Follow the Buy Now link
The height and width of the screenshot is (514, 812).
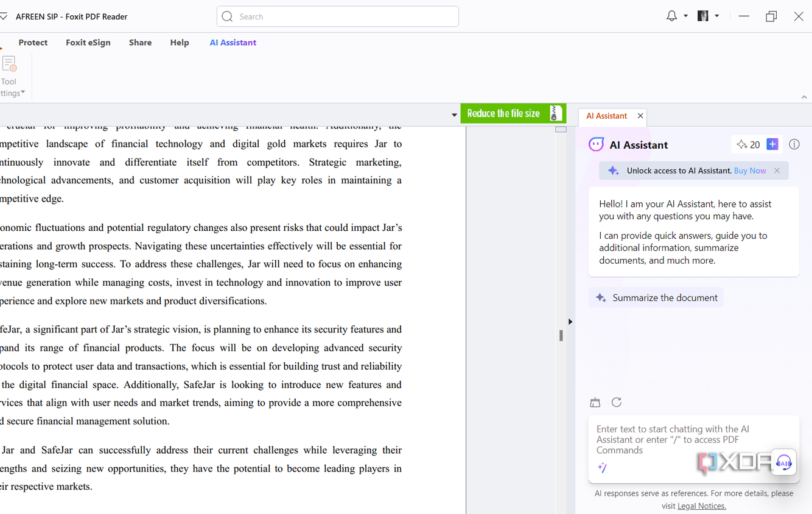(x=750, y=171)
